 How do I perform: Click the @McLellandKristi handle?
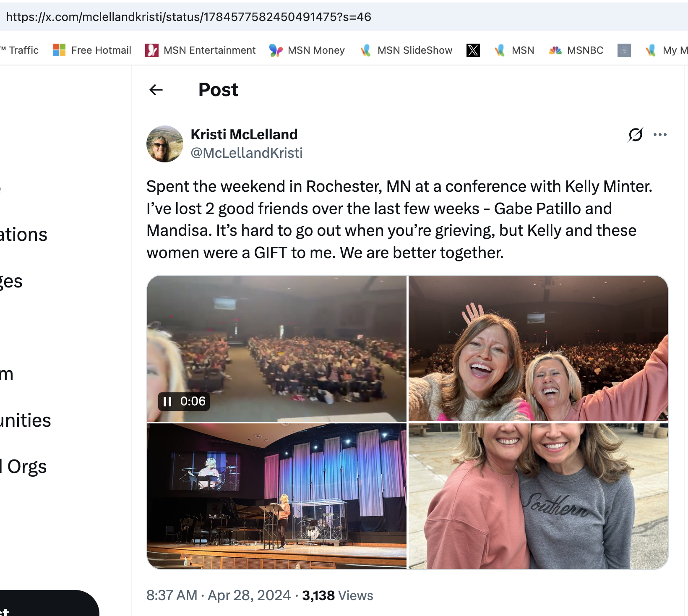point(246,153)
